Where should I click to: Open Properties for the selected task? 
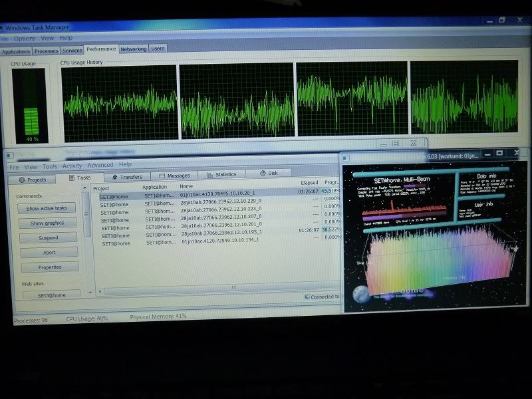point(49,267)
